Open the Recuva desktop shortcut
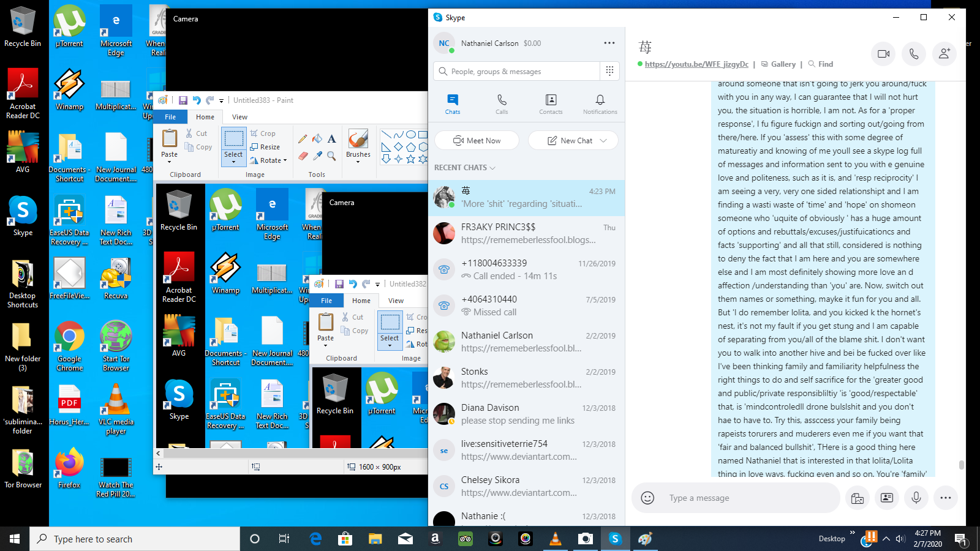980x551 pixels. tap(116, 279)
